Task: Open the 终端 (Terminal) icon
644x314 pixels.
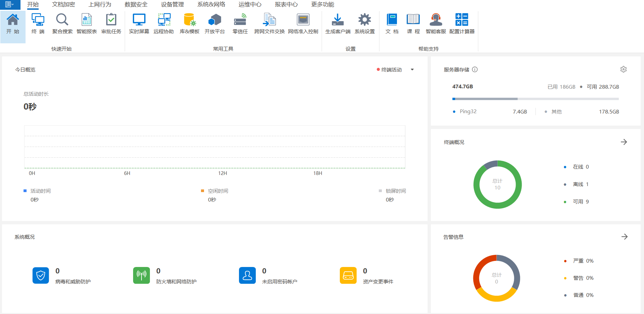Action: 38,20
